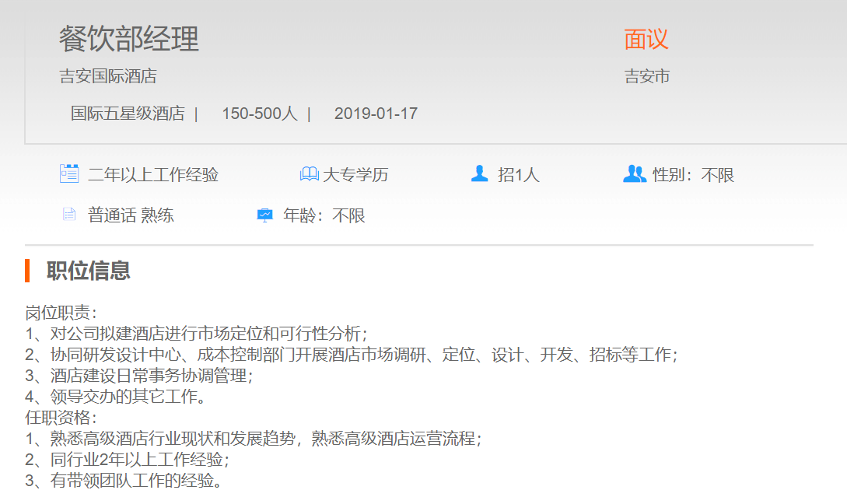
Task: Click the 大专学历 education text
Action: pos(355,175)
